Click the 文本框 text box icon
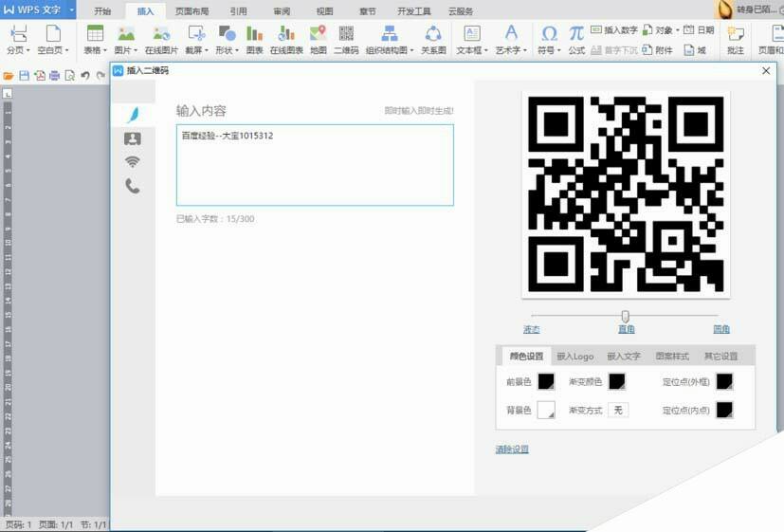784x532 pixels. (472, 33)
